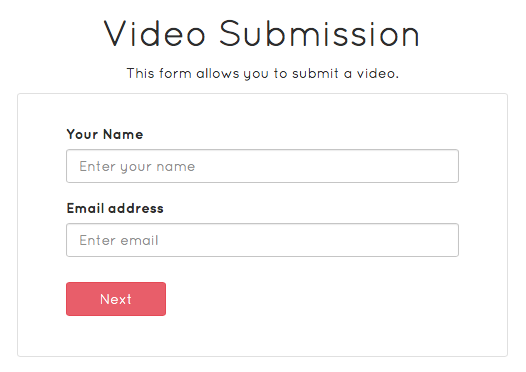
Task: Focus the Email address input field
Action: (262, 240)
